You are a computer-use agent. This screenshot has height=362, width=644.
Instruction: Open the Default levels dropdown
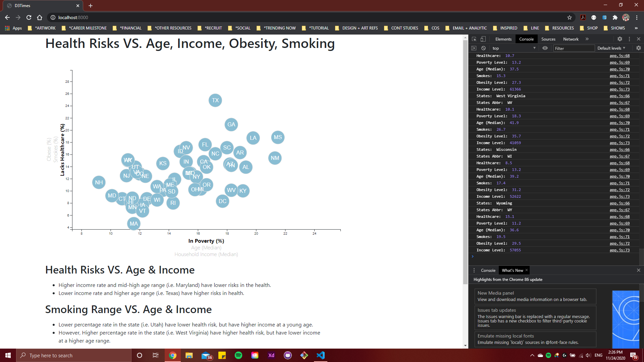(x=611, y=48)
